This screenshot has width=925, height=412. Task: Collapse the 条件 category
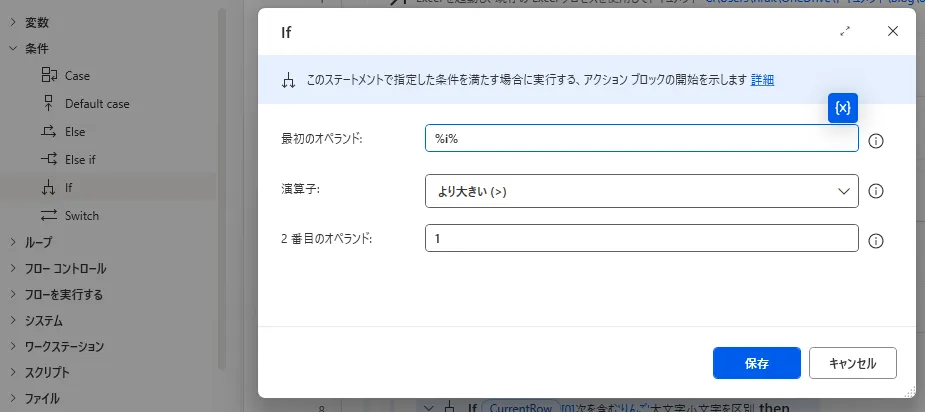tap(12, 48)
